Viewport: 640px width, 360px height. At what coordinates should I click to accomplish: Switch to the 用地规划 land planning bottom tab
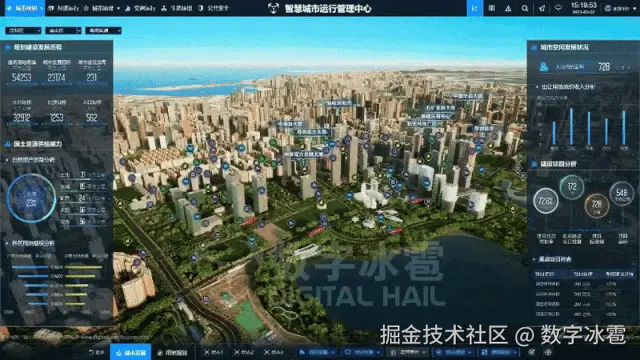(172, 352)
